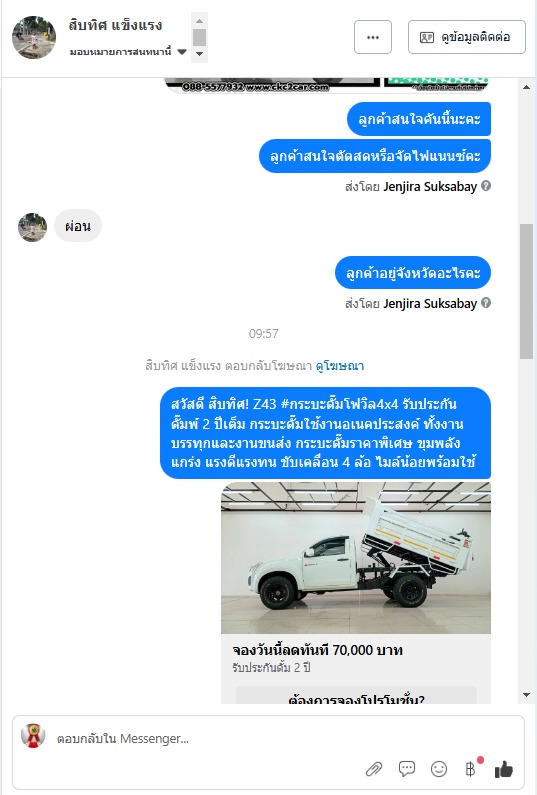Click chat scrollbar down arrow
The image size is (537, 795).
coord(526,695)
